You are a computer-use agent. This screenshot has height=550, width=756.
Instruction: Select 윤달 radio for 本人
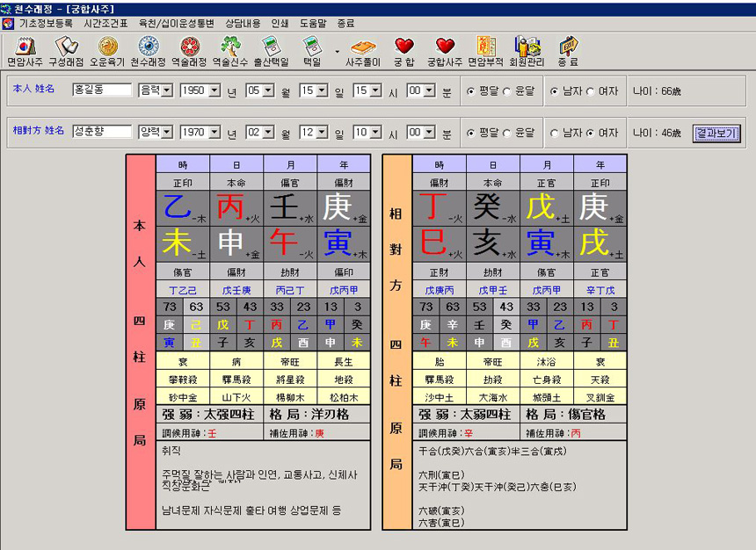coord(506,91)
